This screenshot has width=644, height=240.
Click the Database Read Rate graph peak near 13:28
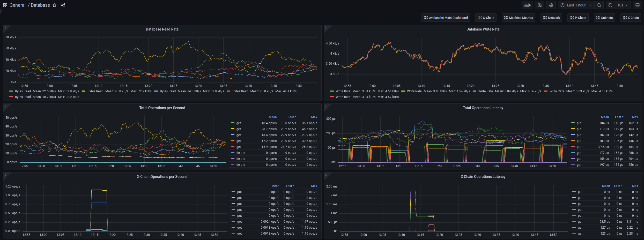point(188,42)
